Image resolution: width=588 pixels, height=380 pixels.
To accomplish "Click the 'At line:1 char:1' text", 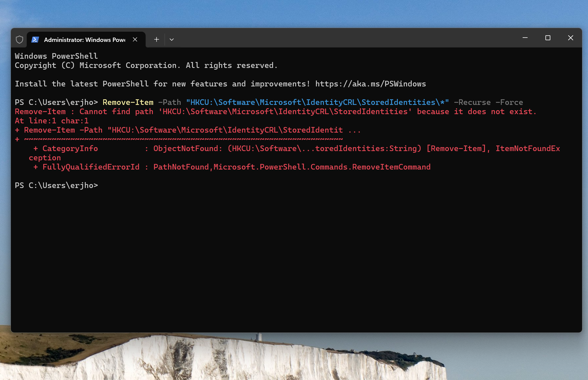I will click(x=52, y=121).
